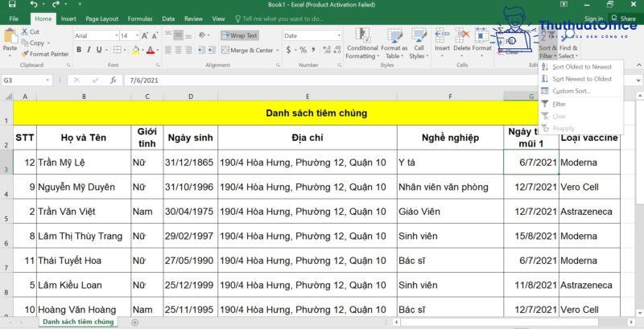Activate the Format Painter
This screenshot has width=644, height=329.
[45, 54]
